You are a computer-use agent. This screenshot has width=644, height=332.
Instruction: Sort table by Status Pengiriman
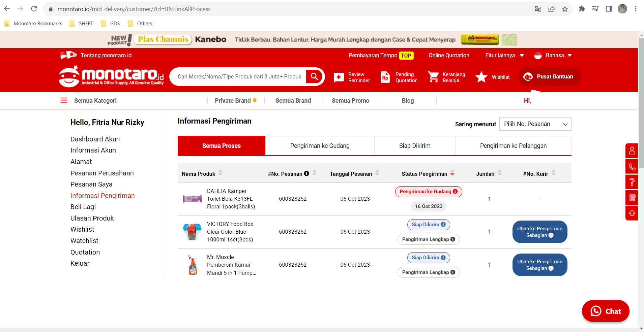tap(452, 173)
